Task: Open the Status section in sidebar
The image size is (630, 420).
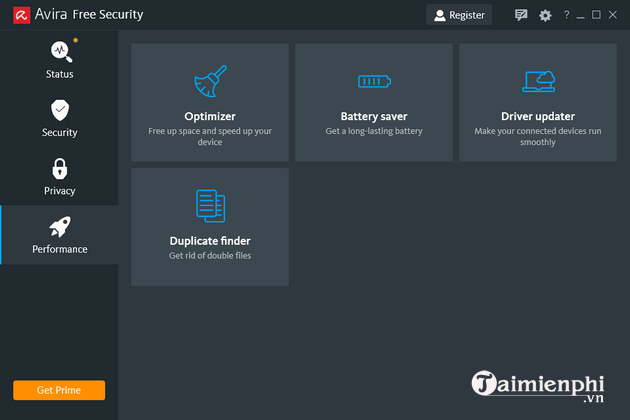Action: tap(59, 59)
